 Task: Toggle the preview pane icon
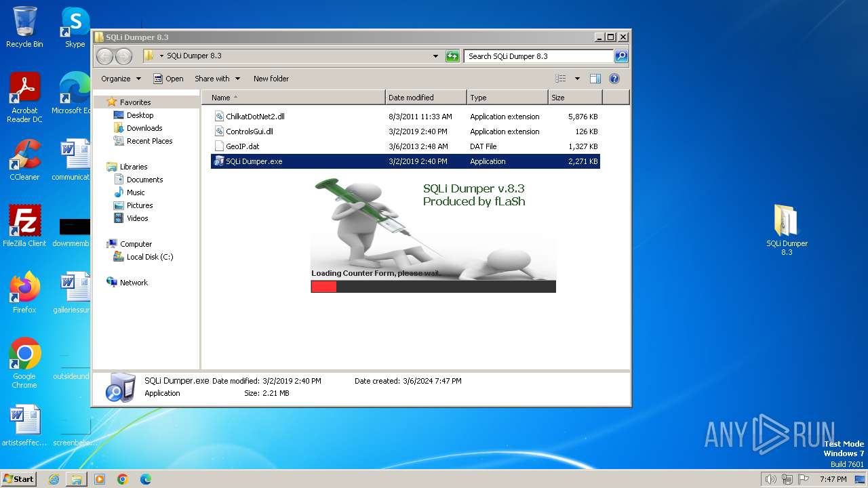coord(595,79)
